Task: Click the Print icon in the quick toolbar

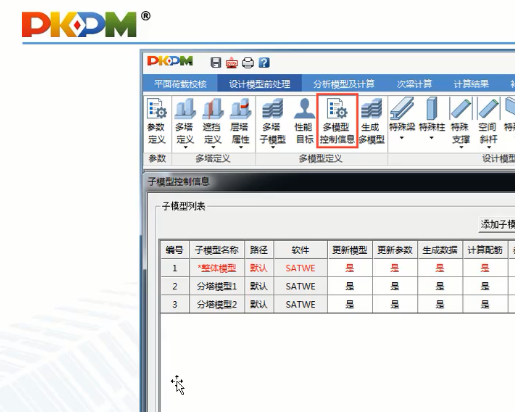Action: point(248,63)
